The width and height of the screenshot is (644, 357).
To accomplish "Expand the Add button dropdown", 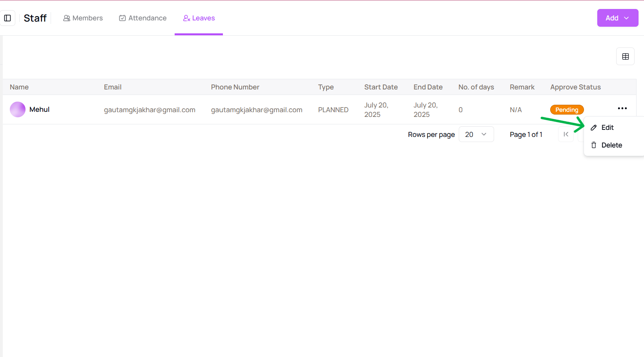I will coord(617,18).
